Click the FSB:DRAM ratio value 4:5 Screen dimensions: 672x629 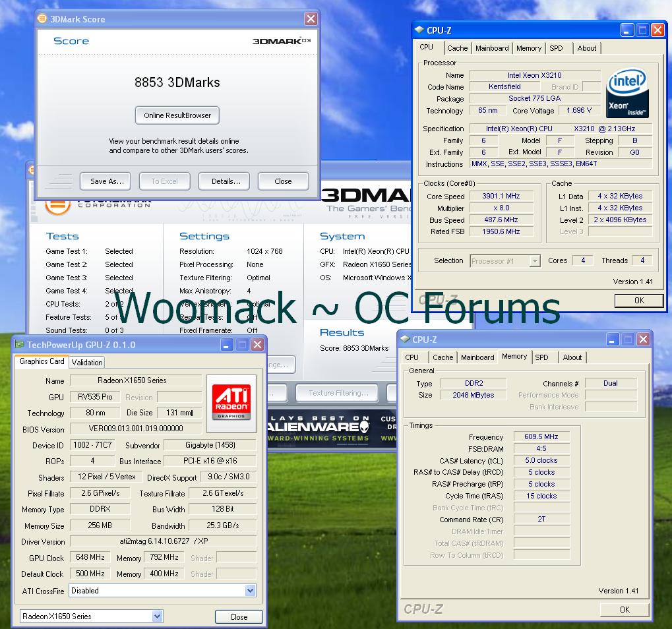pyautogui.click(x=541, y=448)
